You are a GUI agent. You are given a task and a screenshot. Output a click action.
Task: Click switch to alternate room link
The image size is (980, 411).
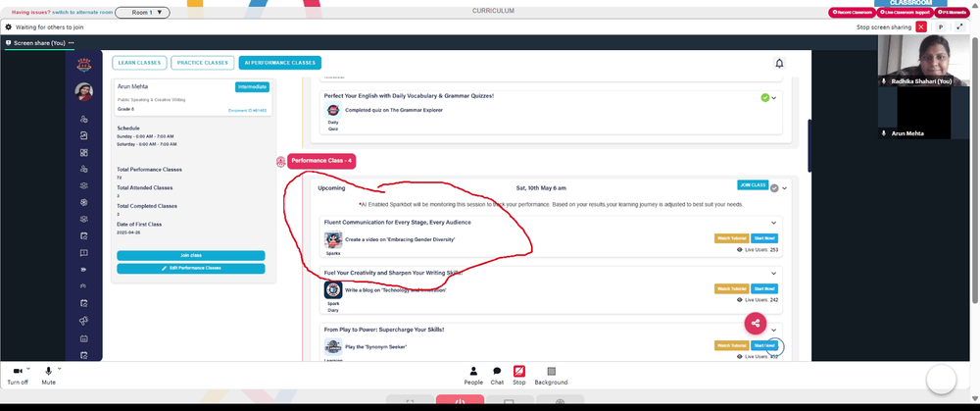82,12
